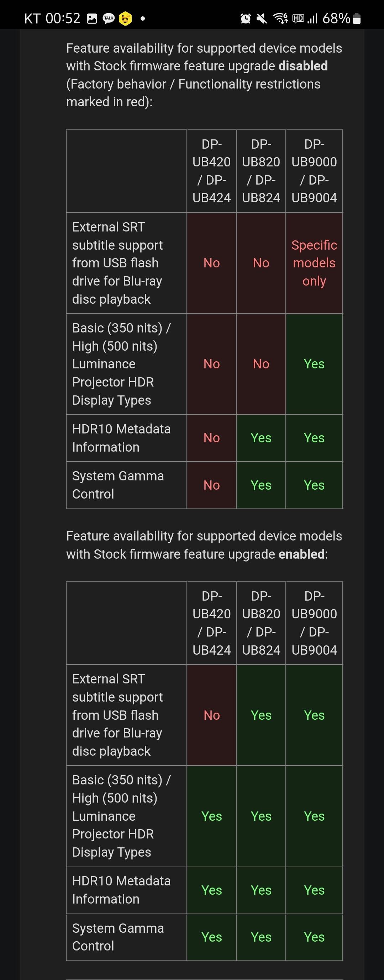This screenshot has height=980, width=384.
Task: Tap the muted sound status icon
Action: point(262,18)
